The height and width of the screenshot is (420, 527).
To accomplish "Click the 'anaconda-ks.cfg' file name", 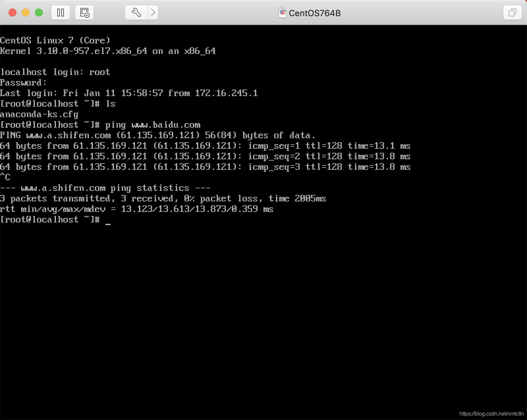I will [39, 114].
